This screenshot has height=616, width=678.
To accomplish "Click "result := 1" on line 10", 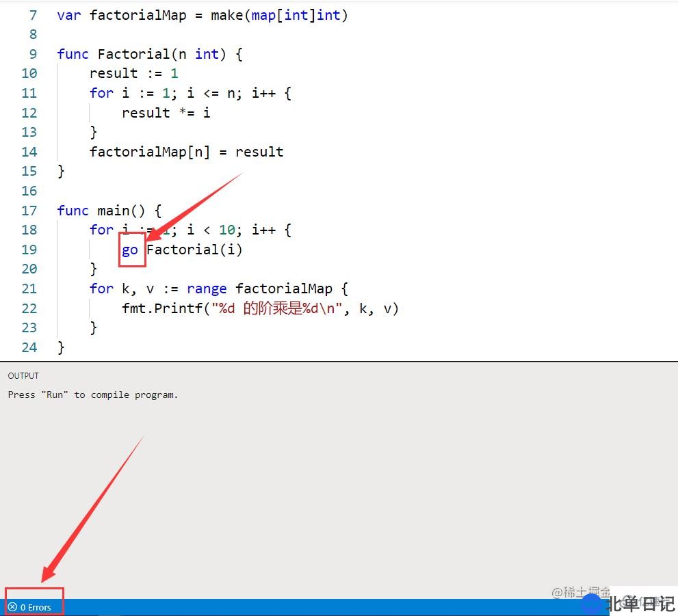I will (133, 73).
